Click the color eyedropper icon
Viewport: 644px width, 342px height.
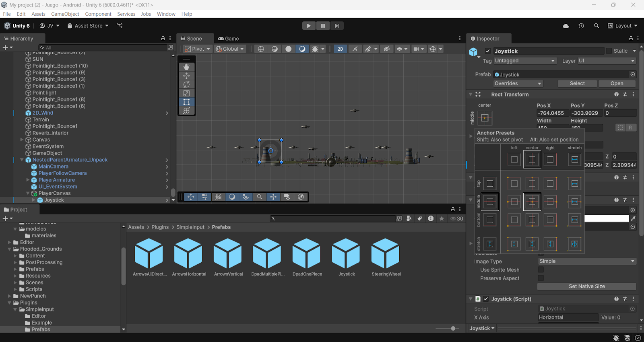coord(633,218)
